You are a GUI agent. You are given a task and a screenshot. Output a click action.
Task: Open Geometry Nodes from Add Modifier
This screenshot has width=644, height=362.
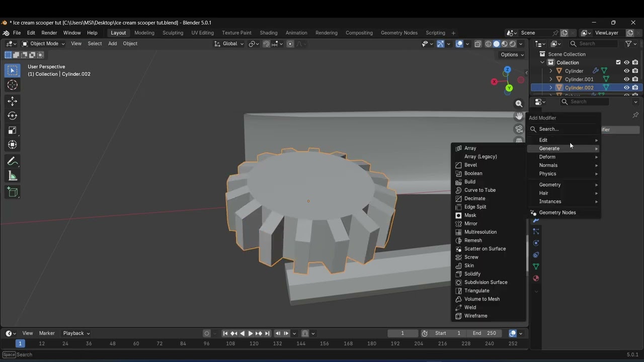coord(564,213)
